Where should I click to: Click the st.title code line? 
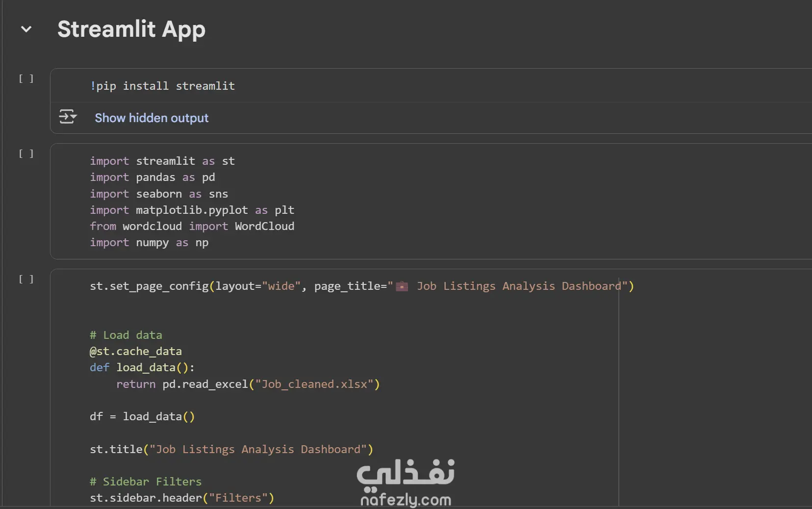(x=231, y=449)
